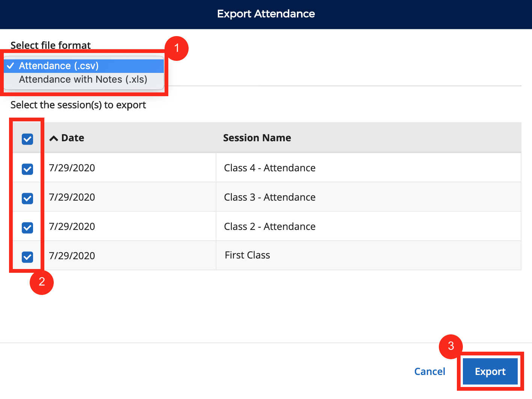Uncheck the Class 4 - Attendance session

point(27,169)
